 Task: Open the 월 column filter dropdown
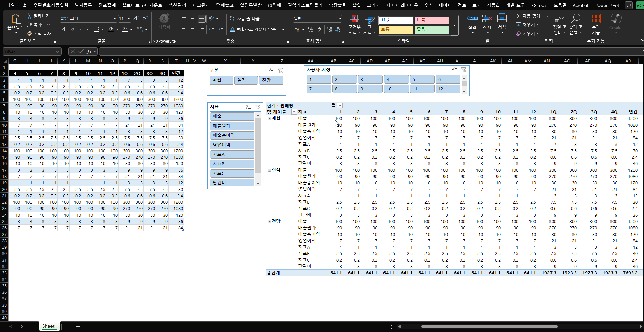pyautogui.click(x=340, y=106)
